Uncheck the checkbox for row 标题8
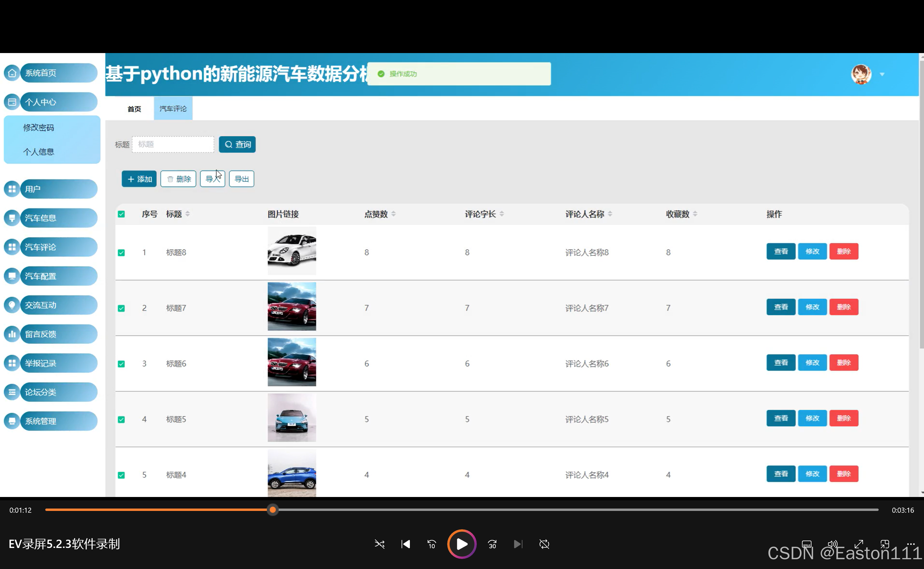 (121, 252)
